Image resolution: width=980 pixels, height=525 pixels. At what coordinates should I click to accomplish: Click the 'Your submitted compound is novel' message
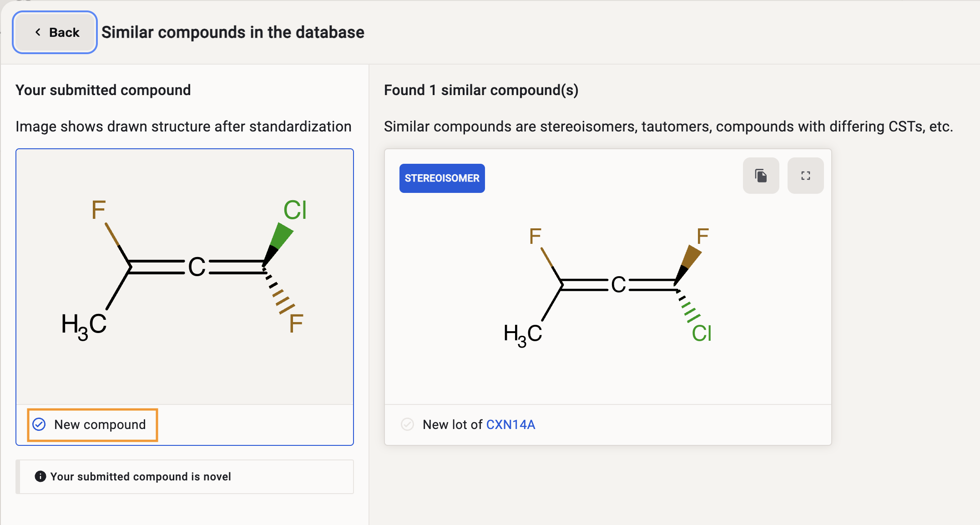[x=141, y=476]
